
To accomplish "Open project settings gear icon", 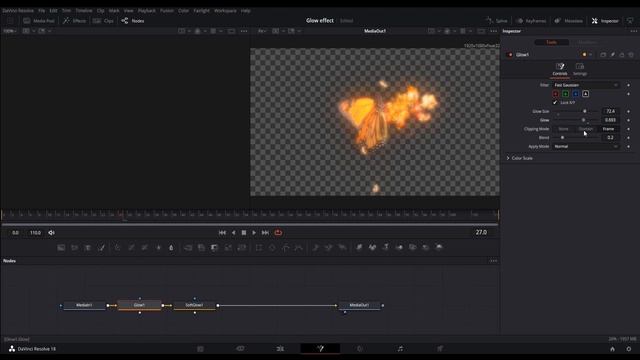I will click(629, 349).
